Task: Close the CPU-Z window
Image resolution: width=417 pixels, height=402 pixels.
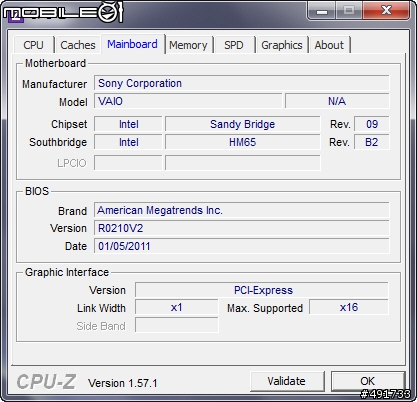Action: tap(386, 11)
